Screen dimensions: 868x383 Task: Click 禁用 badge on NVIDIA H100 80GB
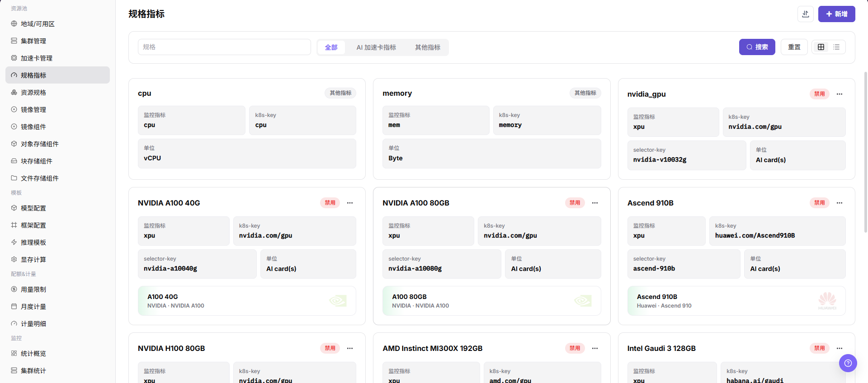tap(330, 348)
